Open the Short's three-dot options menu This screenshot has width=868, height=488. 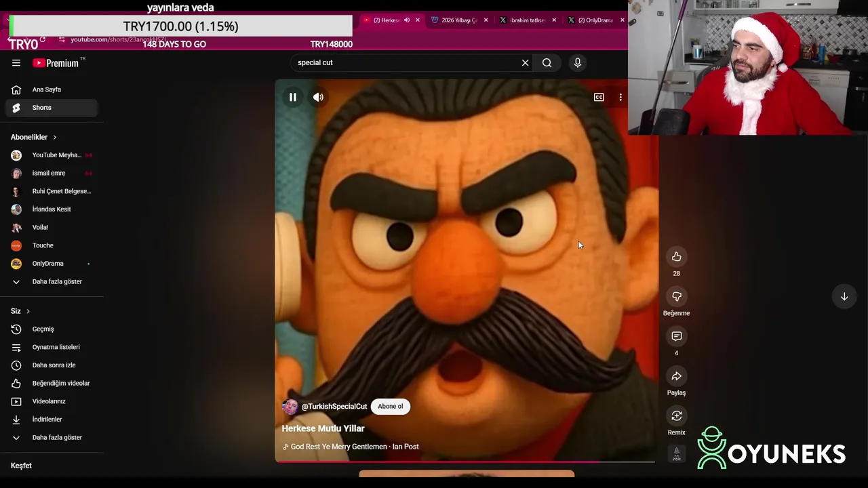pos(620,97)
